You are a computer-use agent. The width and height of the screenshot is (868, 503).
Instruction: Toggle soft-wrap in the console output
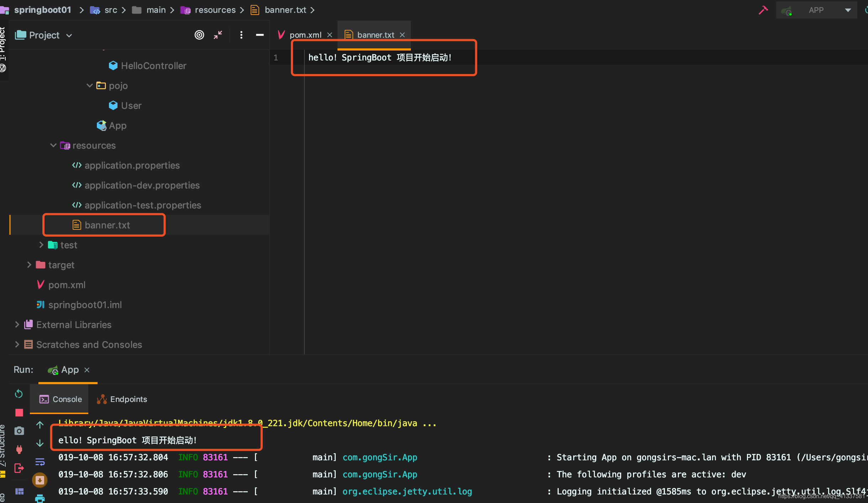coord(40,462)
